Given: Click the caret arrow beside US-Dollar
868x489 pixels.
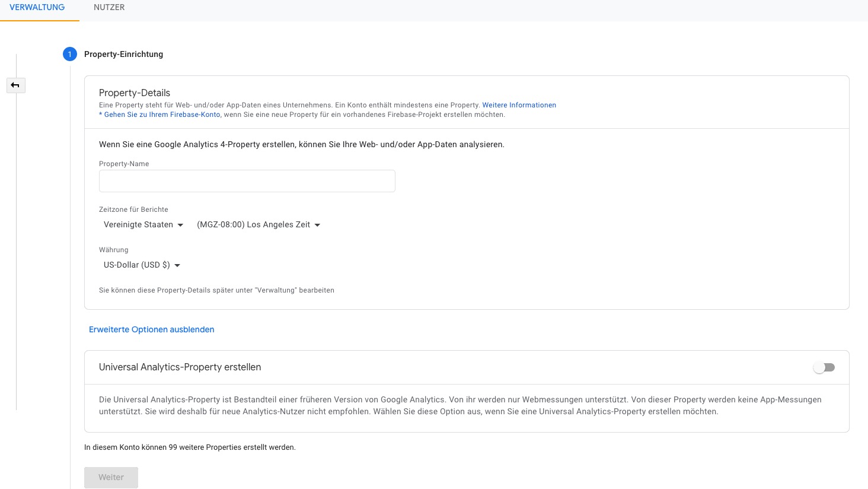Looking at the screenshot, I should tap(177, 265).
